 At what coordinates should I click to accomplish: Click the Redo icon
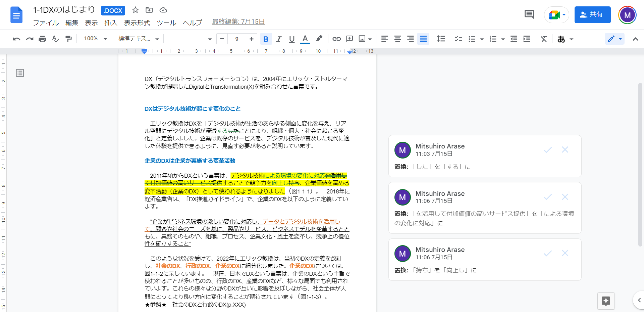pyautogui.click(x=30, y=39)
